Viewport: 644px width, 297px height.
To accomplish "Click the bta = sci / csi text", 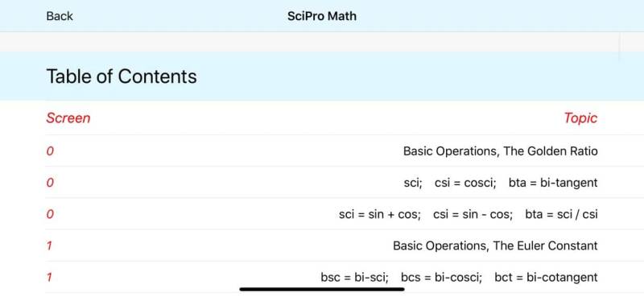I will click(x=561, y=214).
